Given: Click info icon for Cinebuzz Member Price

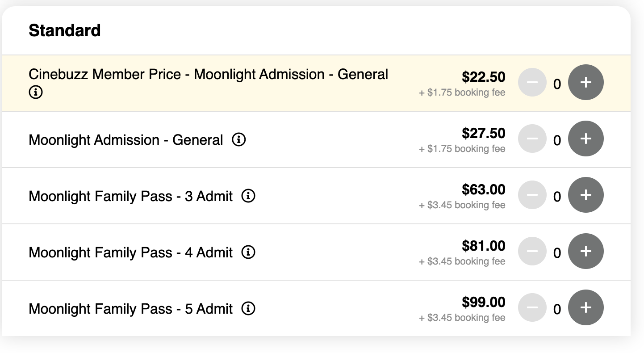Looking at the screenshot, I should tap(35, 92).
